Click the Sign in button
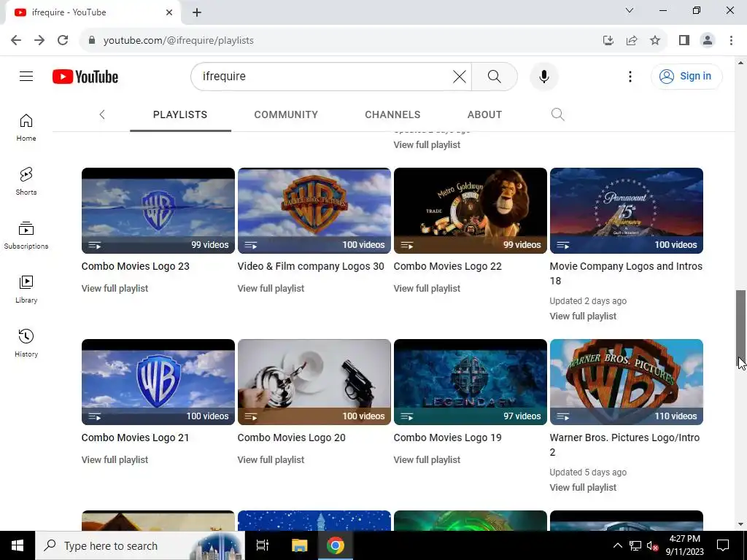This screenshot has height=560, width=747. coord(686,76)
